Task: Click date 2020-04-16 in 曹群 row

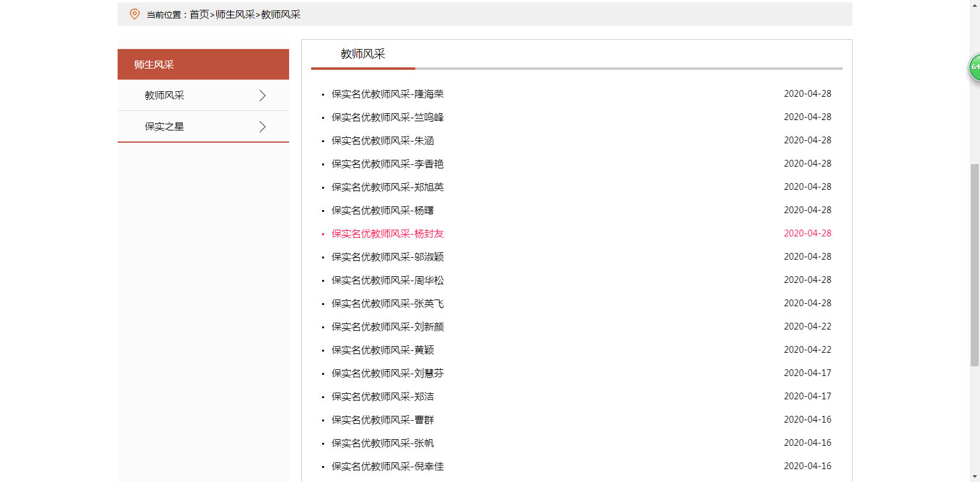Action: point(808,420)
